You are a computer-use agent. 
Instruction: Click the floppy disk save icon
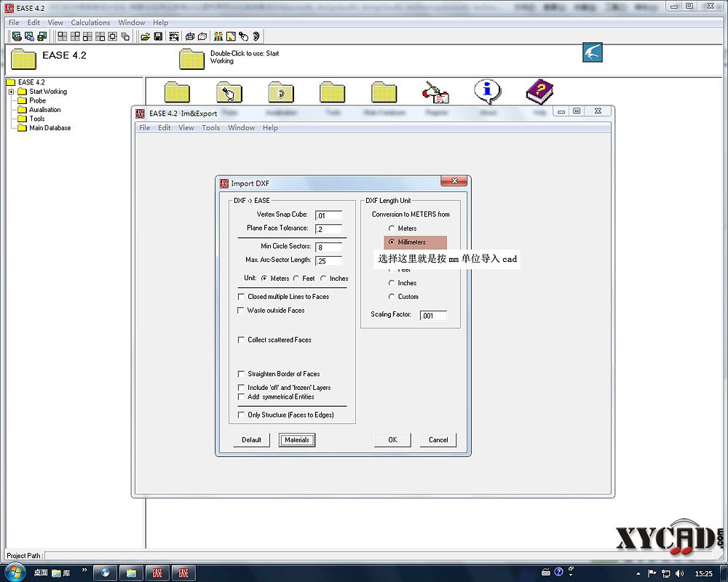(158, 36)
